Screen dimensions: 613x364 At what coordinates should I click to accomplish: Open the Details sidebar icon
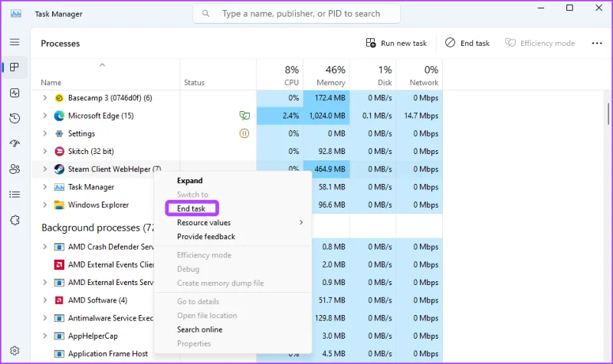(x=15, y=195)
